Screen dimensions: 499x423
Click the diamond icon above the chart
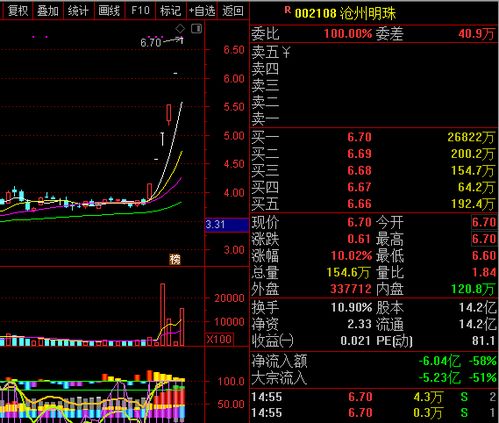[x=180, y=29]
